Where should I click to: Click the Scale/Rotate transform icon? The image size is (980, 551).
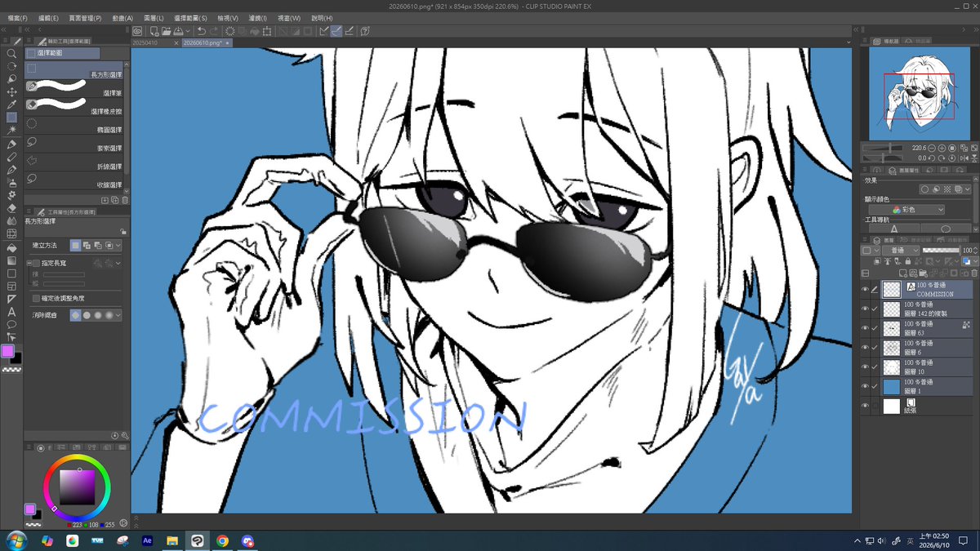266,31
